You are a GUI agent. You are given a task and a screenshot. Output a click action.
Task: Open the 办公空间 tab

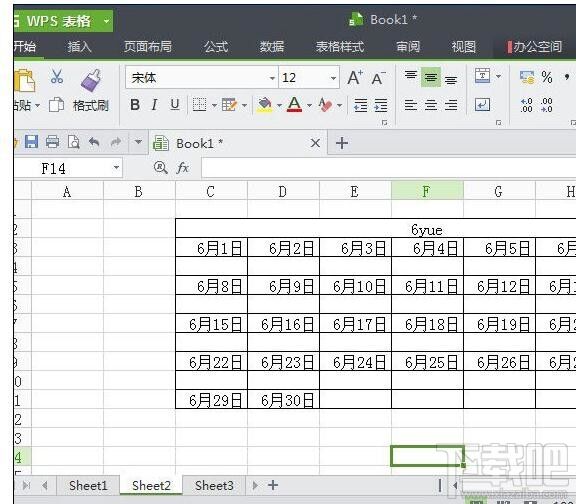(535, 47)
